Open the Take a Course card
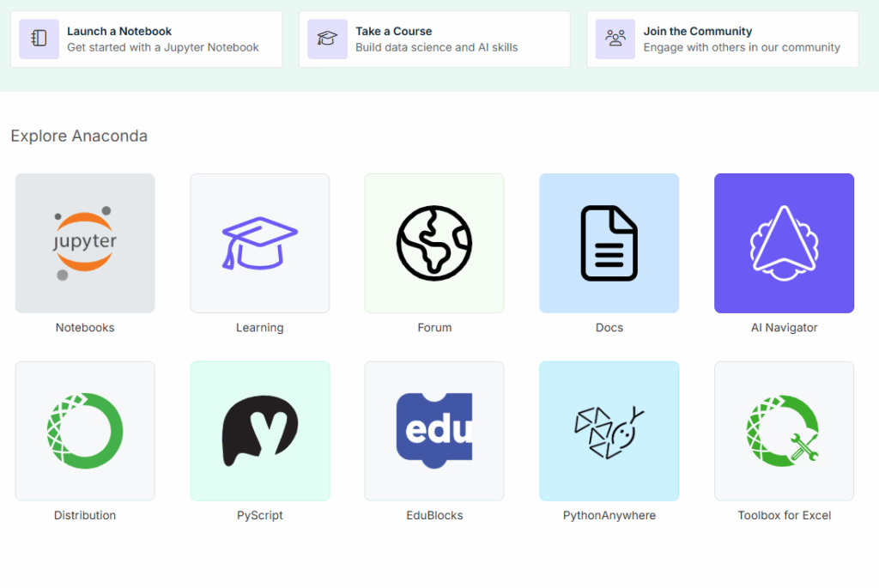 446,39
